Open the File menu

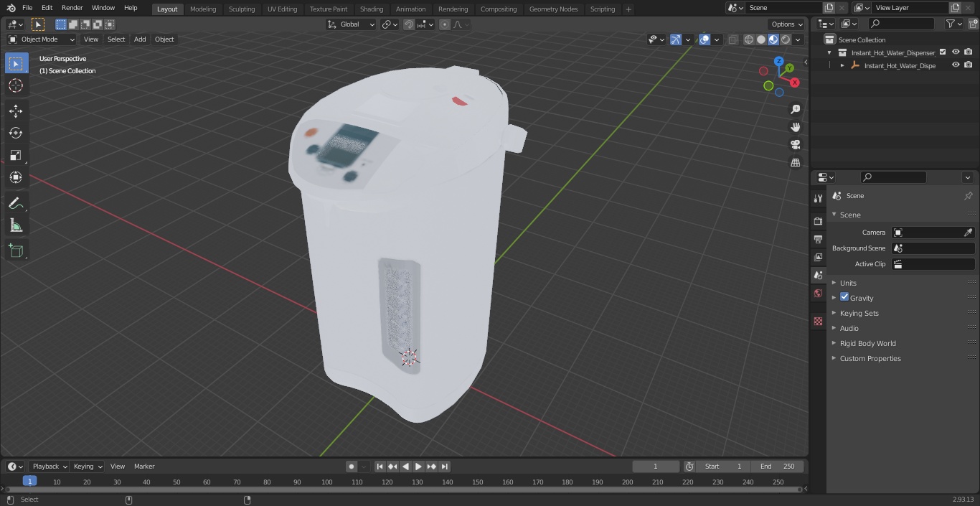click(x=27, y=8)
